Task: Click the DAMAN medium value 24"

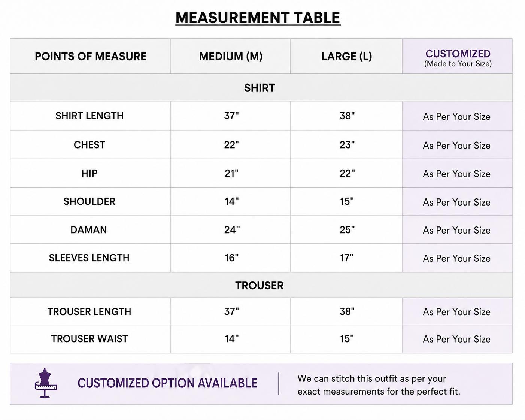Action: pos(232,230)
